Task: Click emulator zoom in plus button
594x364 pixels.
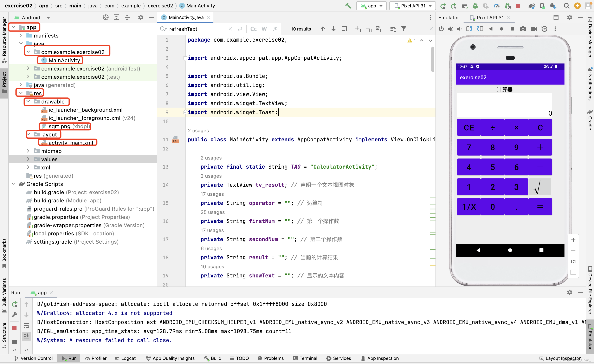Action: click(573, 240)
